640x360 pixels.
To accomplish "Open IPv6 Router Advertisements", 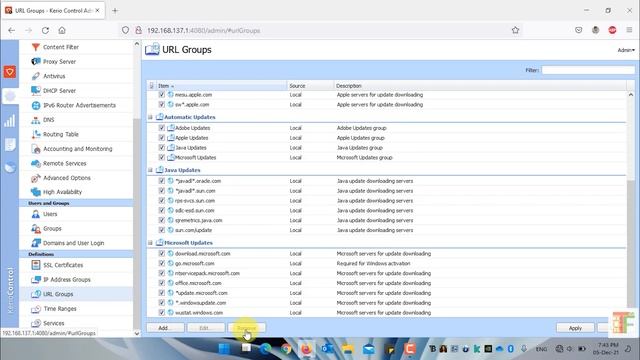I will point(79,105).
